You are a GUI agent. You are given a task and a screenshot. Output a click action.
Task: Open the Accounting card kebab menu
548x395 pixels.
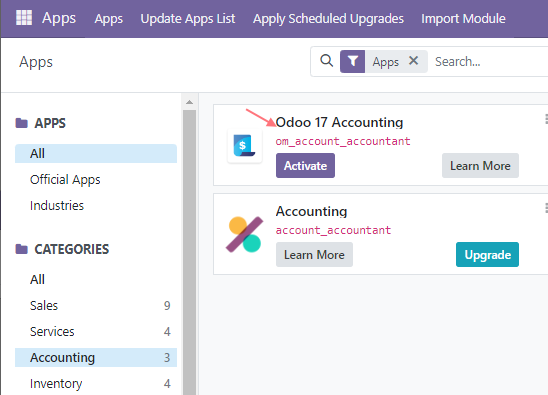pyautogui.click(x=546, y=208)
